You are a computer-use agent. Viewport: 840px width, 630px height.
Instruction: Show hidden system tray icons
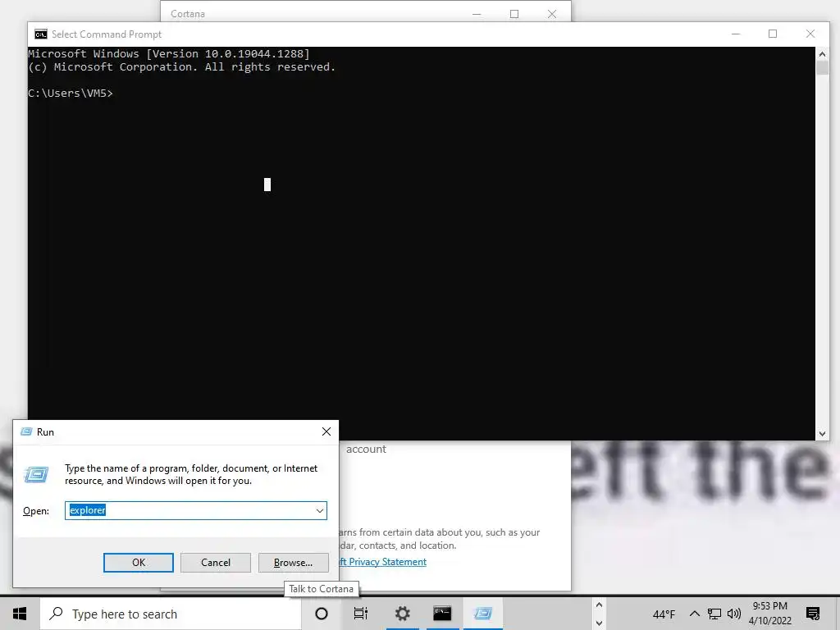(x=694, y=614)
